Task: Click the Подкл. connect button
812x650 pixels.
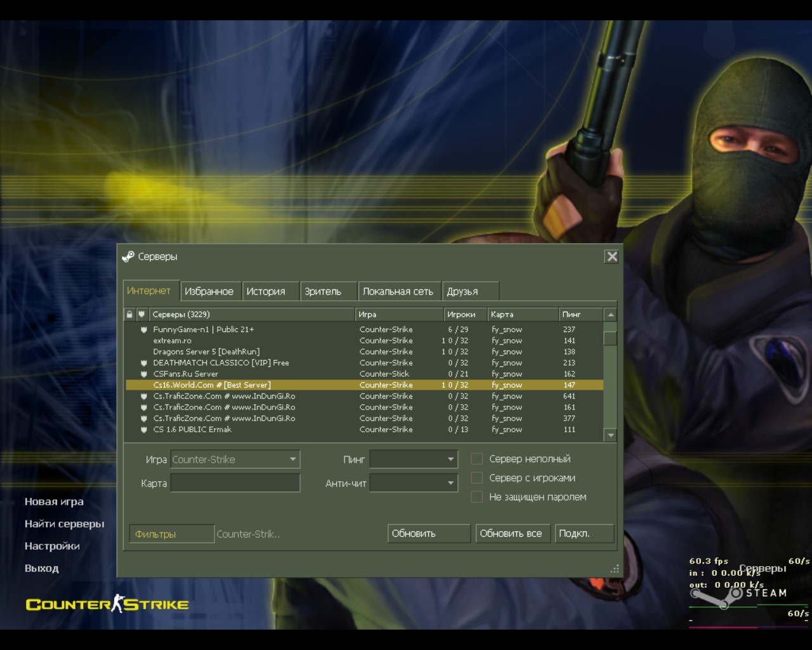Action: tap(584, 534)
